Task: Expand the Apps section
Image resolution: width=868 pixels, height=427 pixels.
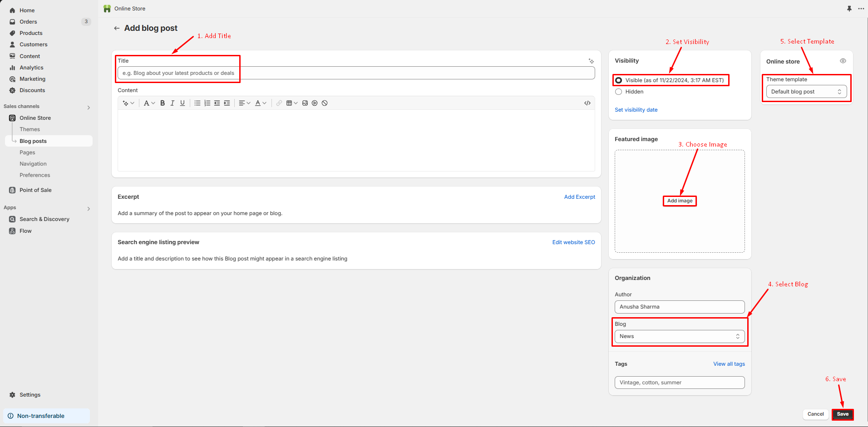Action: 89,209
